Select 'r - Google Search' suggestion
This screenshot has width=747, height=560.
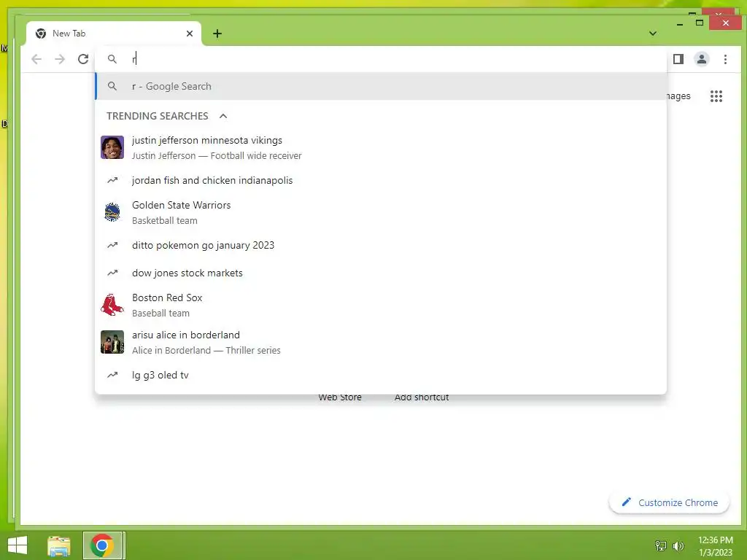(x=381, y=86)
